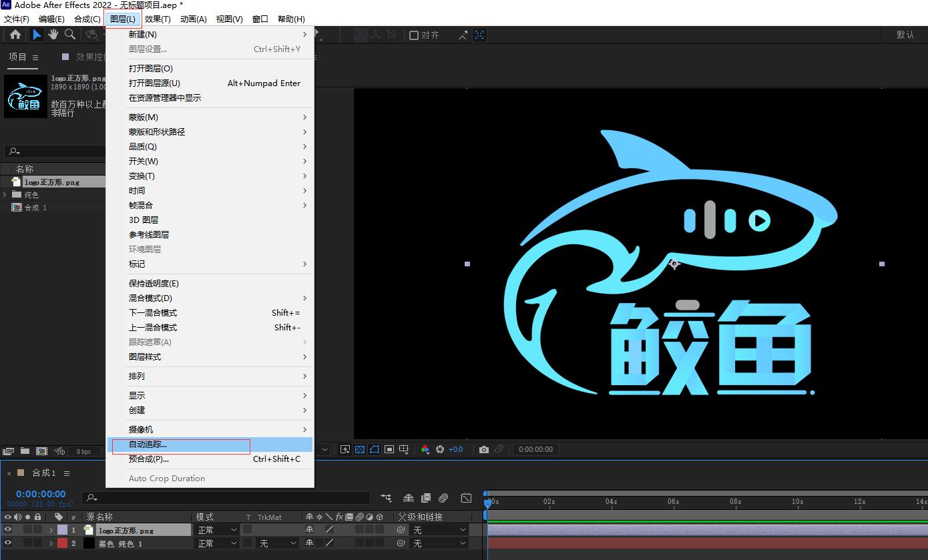Viewport: 928px width, 560px height.
Task: Enable frame blending for timeline icon
Action: [x=426, y=498]
